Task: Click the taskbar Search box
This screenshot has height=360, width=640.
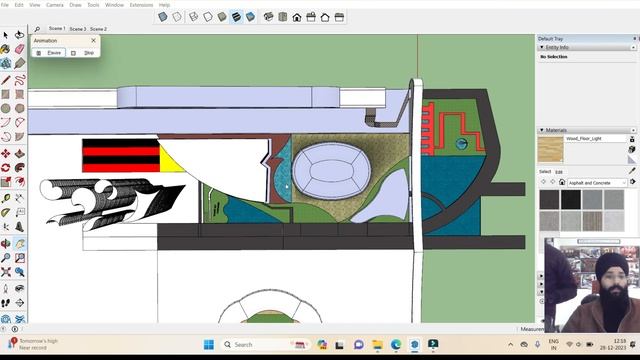Action: [266, 345]
